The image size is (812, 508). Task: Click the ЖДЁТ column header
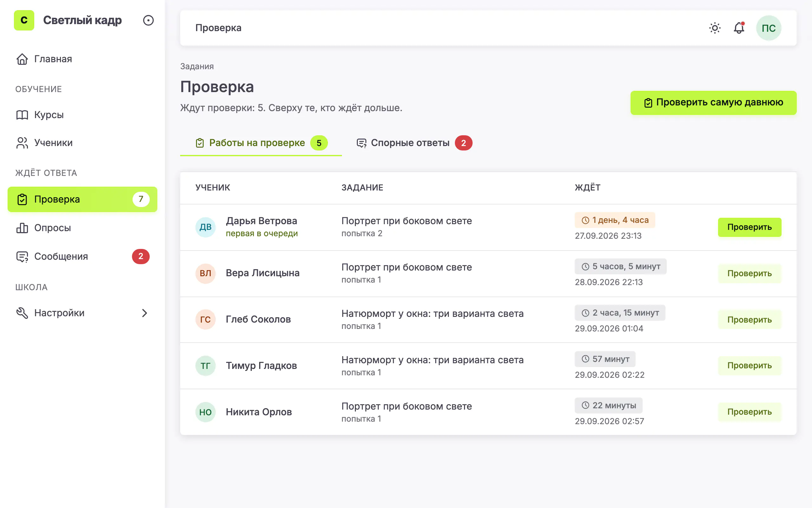coord(587,188)
